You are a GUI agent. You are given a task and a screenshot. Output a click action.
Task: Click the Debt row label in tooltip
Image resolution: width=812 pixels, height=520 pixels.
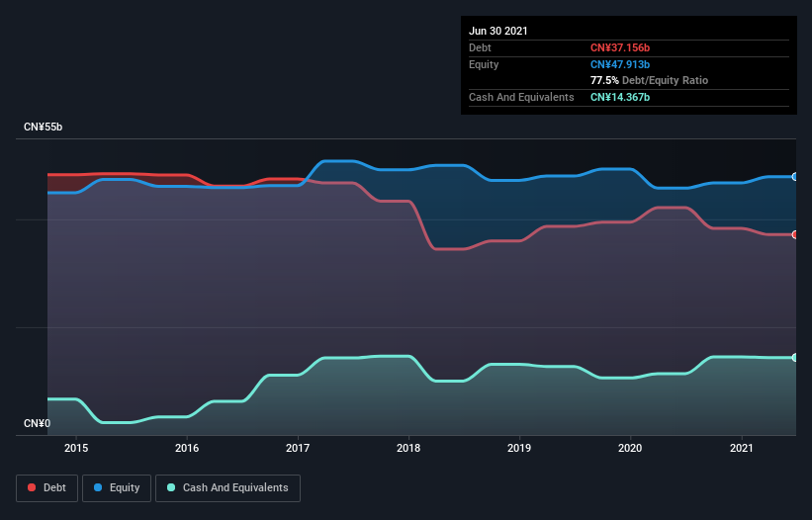[480, 47]
